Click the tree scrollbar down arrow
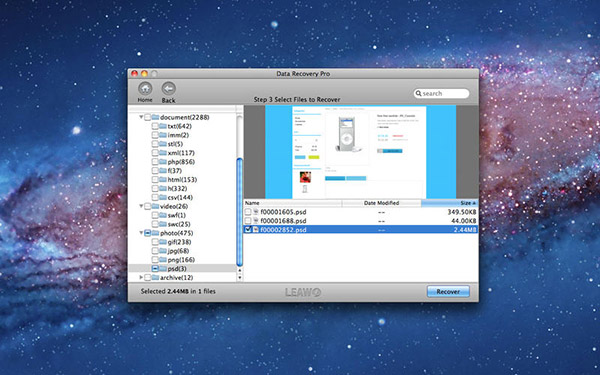 240,278
